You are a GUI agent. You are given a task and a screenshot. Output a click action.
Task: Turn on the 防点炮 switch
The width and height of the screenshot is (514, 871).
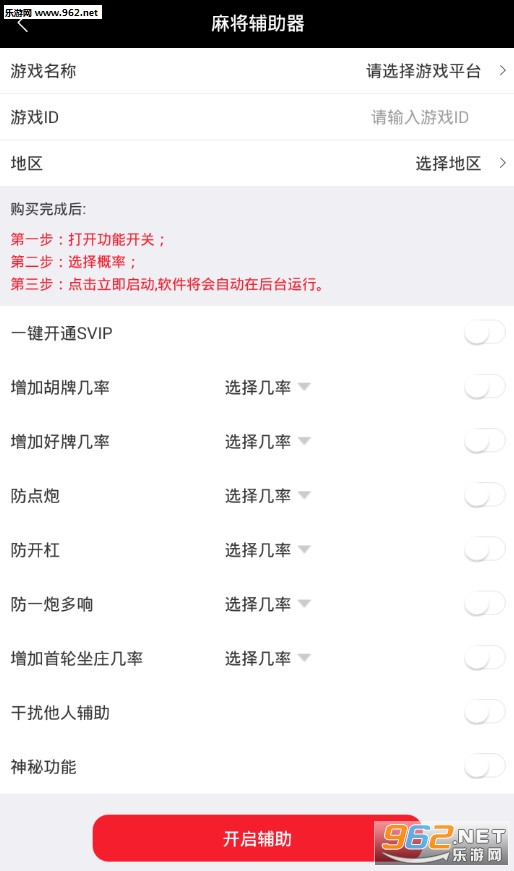(x=485, y=495)
